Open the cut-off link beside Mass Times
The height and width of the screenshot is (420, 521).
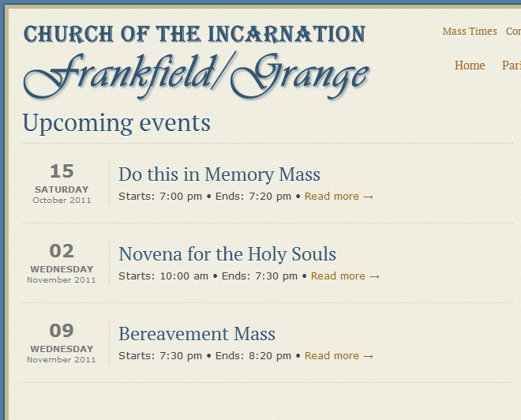coord(513,32)
